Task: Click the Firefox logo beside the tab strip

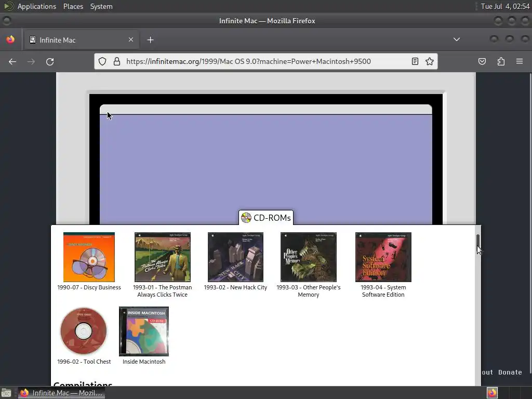Action: [10, 39]
